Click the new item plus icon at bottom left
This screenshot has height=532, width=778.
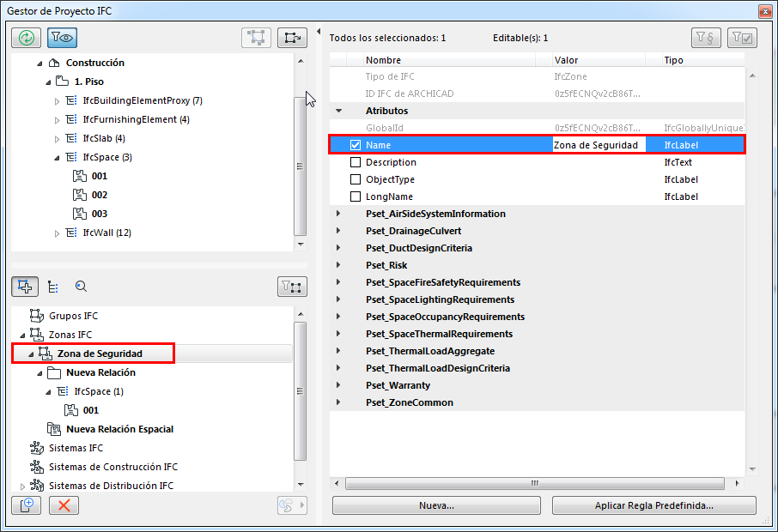point(26,505)
